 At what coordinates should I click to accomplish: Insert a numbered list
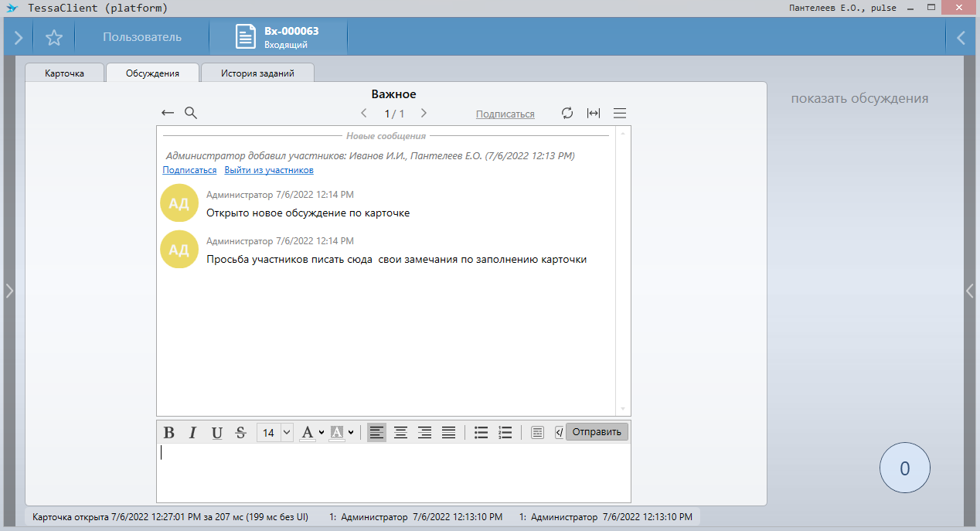click(505, 433)
